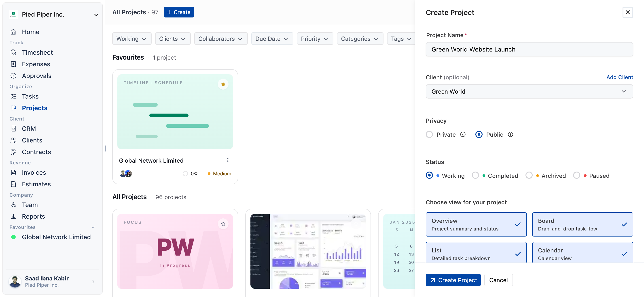Select the Private privacy option
This screenshot has width=644, height=297.
point(429,134)
